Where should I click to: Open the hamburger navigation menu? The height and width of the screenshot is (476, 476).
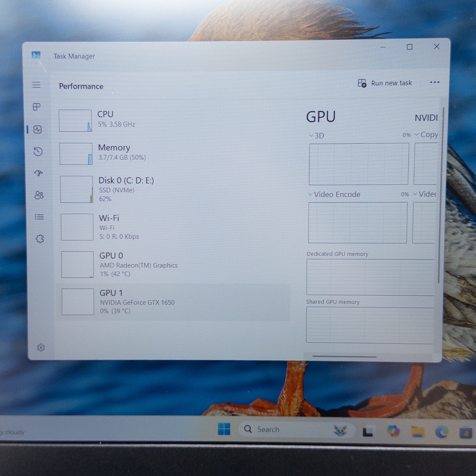(x=36, y=85)
